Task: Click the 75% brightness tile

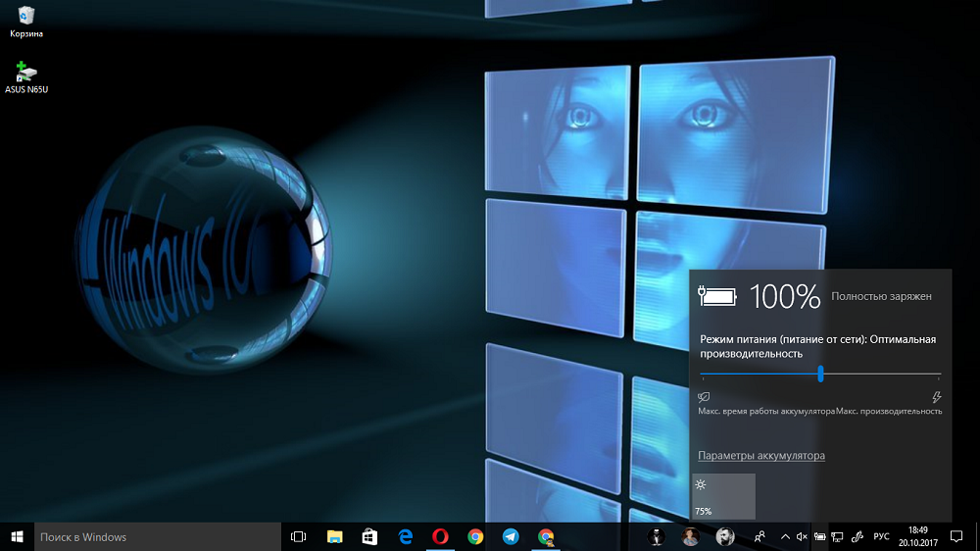Action: click(724, 496)
